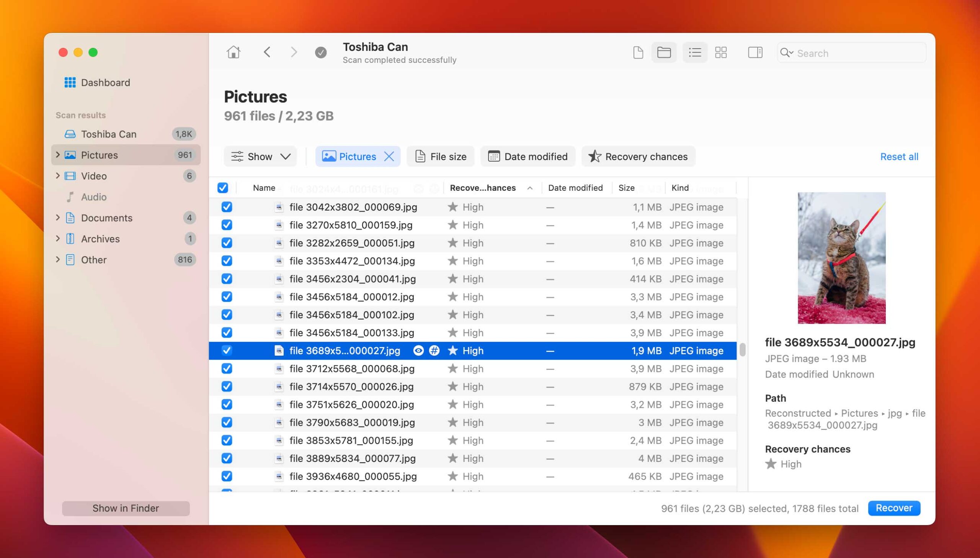Open Other category in sidebar
980x558 pixels.
pos(126,260)
